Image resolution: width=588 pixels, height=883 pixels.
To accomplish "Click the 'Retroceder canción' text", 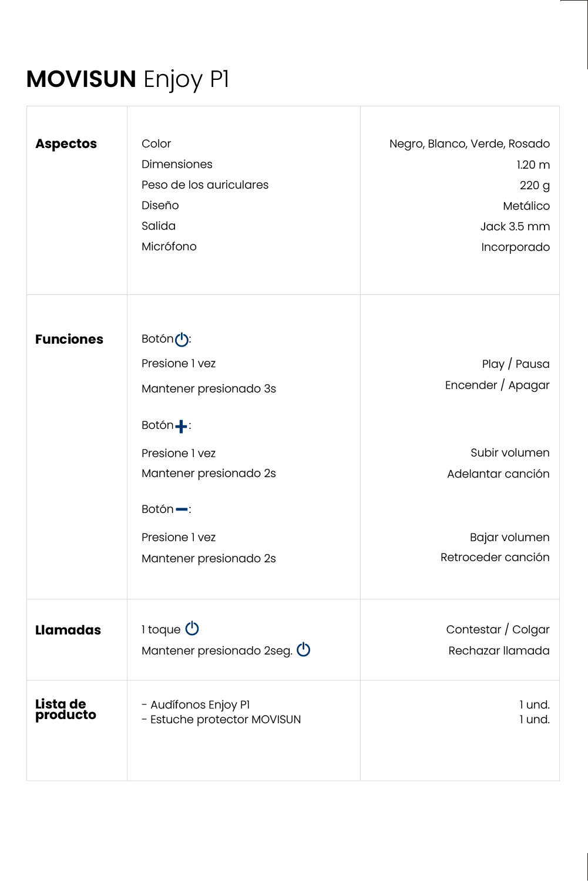I will (495, 558).
